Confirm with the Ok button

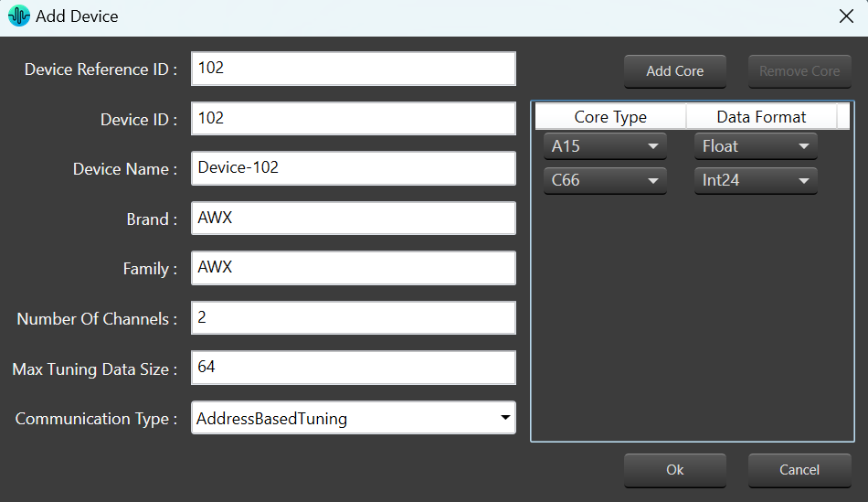point(675,470)
